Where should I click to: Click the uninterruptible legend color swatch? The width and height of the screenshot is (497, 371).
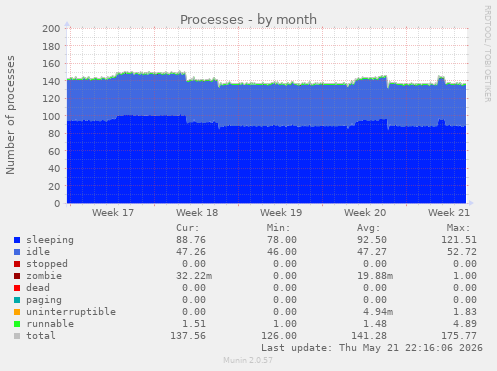pos(17,312)
